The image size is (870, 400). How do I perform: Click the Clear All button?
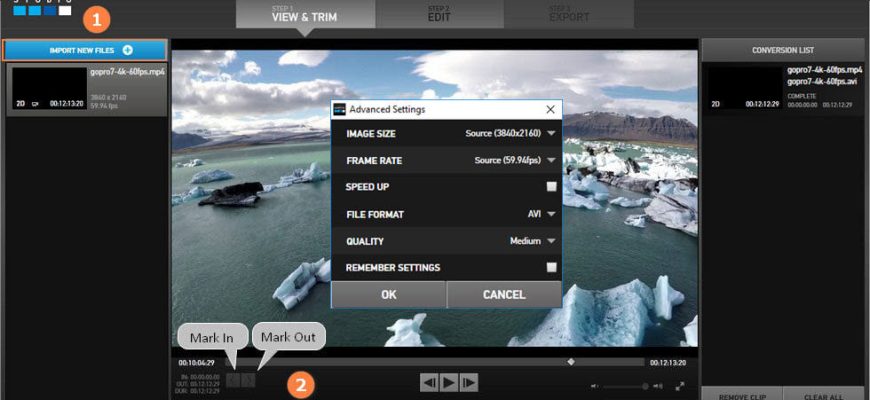click(824, 395)
